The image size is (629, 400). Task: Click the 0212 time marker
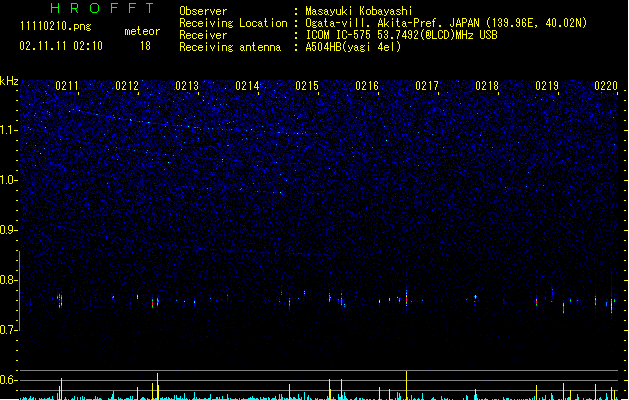(127, 86)
